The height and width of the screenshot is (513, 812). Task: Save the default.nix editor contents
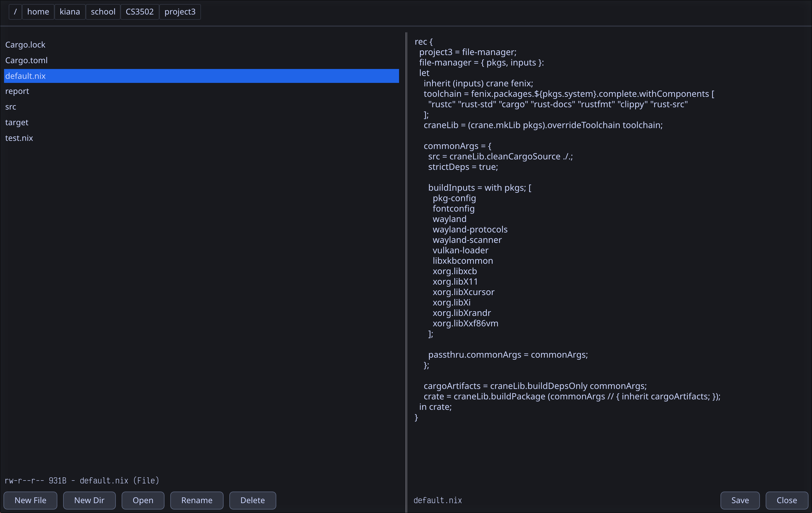point(740,500)
